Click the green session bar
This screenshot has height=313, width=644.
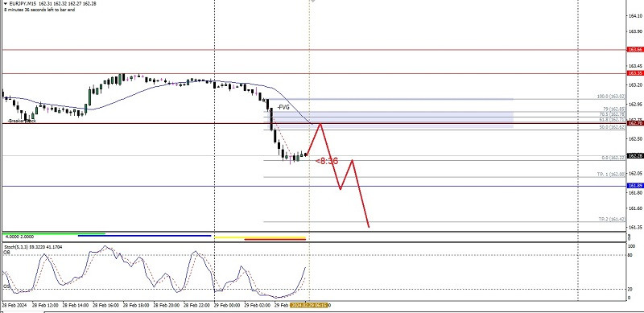(53, 233)
